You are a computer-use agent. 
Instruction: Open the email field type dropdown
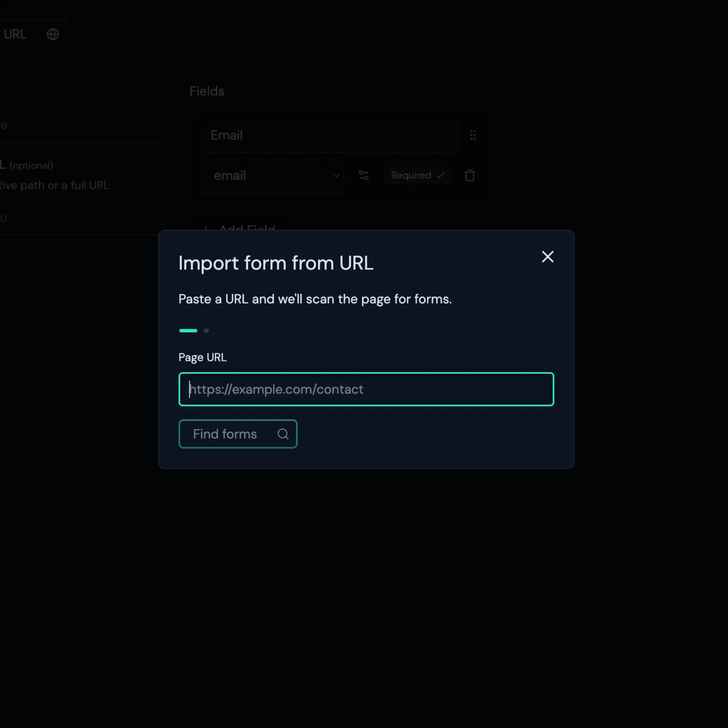point(272,176)
